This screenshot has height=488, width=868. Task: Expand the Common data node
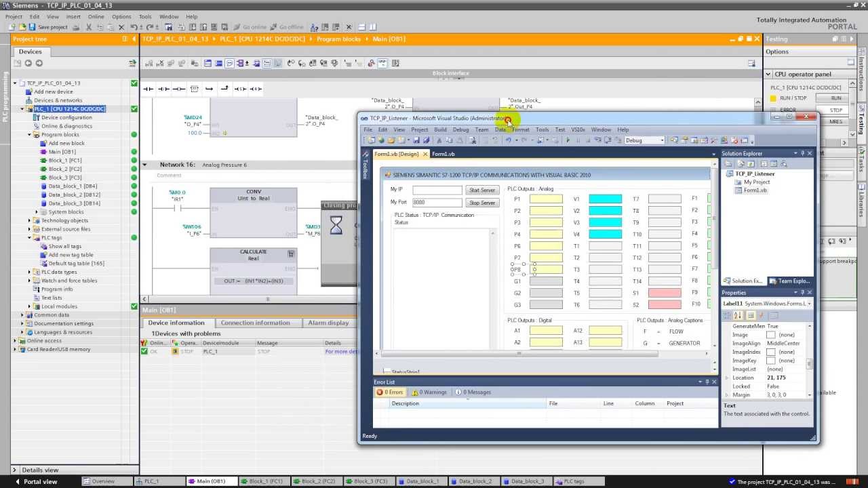click(22, 314)
